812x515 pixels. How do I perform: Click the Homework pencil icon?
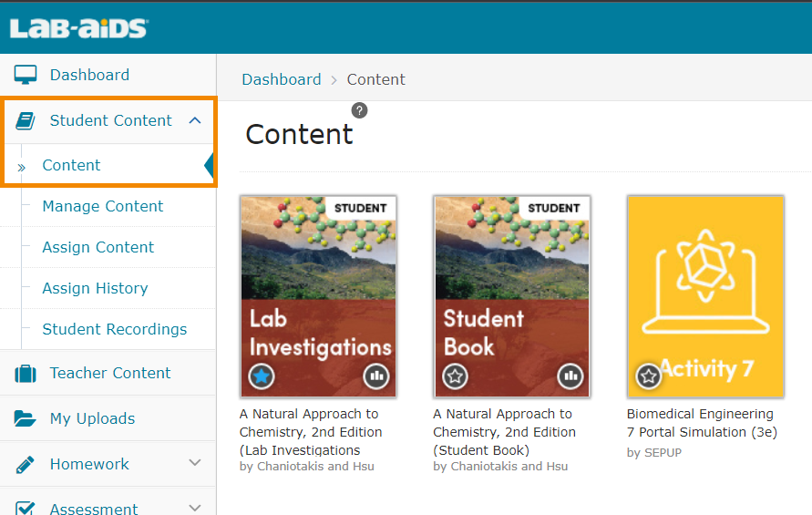[26, 464]
